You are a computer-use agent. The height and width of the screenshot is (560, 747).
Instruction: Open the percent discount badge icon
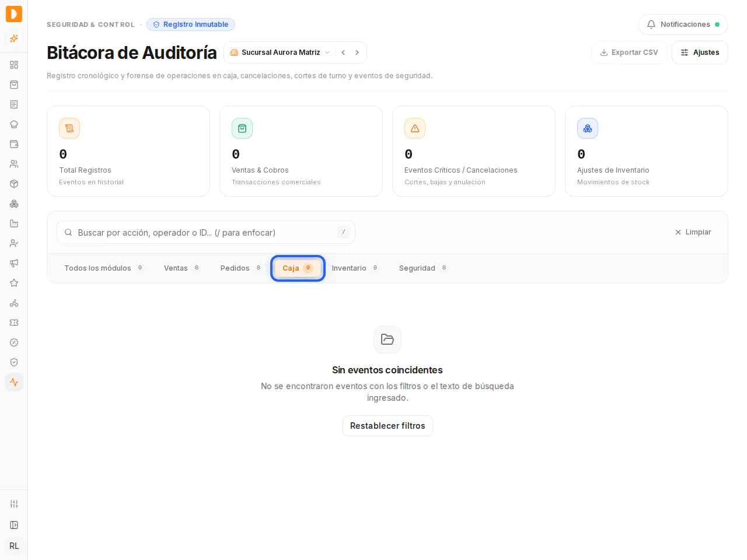[x=14, y=342]
